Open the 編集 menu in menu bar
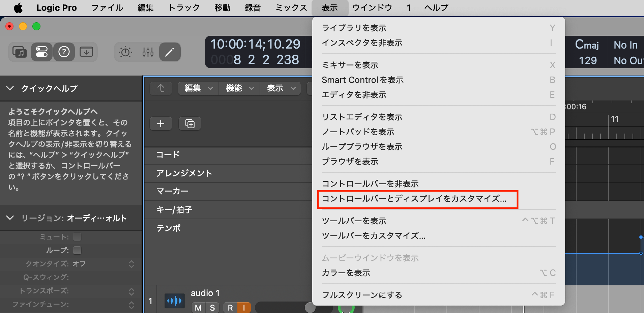The height and width of the screenshot is (313, 644). coord(146,7)
